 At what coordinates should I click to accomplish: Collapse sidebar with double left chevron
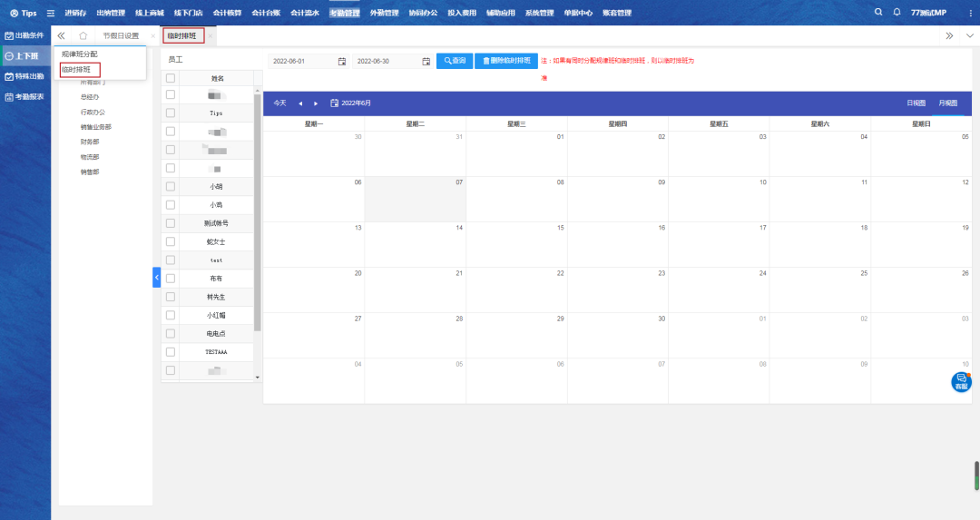click(x=62, y=35)
